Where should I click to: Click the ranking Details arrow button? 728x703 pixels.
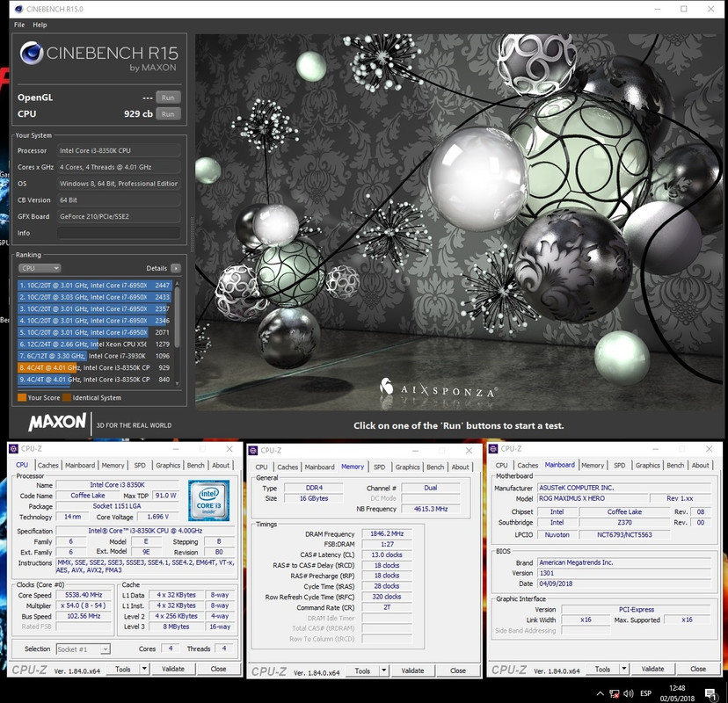[176, 268]
